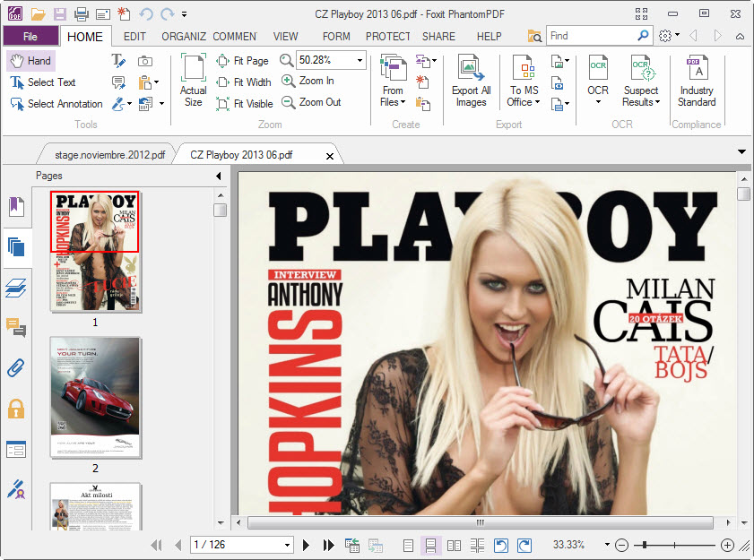Viewport: 754px width, 560px height.
Task: Open the Security lock panel
Action: click(16, 409)
